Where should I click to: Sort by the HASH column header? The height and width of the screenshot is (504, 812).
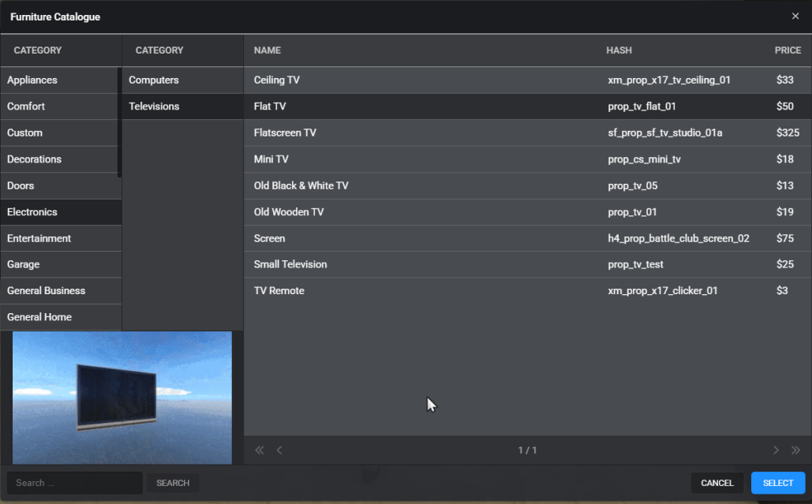click(619, 50)
